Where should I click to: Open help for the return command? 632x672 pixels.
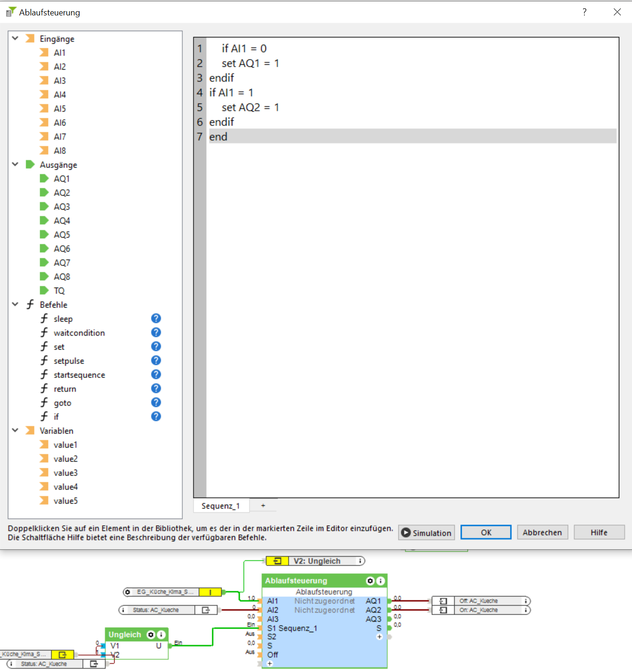[x=156, y=388]
